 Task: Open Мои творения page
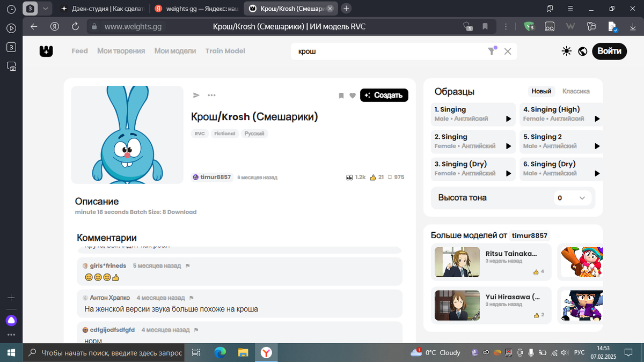[x=121, y=51]
